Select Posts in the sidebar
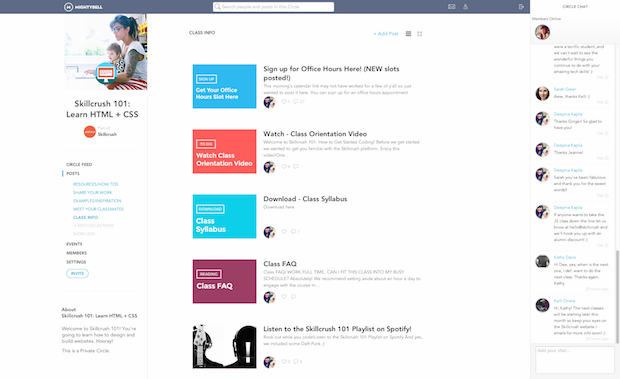This screenshot has width=620, height=379. pyautogui.click(x=73, y=173)
